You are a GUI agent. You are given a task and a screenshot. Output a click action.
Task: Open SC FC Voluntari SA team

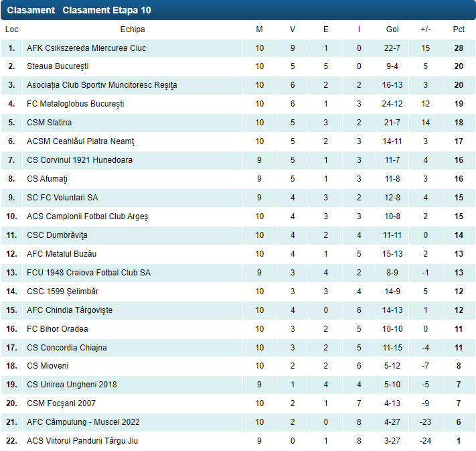[62, 198]
